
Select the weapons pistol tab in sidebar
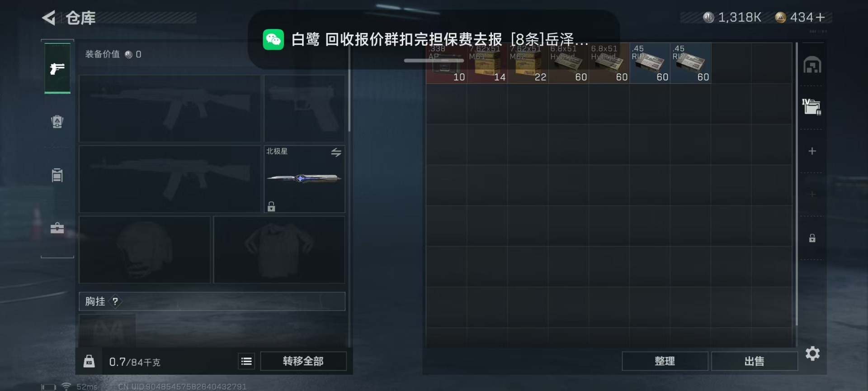57,68
